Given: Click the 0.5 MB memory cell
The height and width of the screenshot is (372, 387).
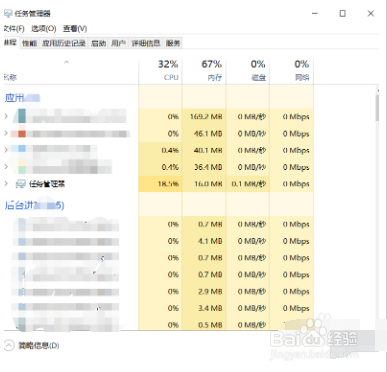Looking at the screenshot, I should coord(204,324).
